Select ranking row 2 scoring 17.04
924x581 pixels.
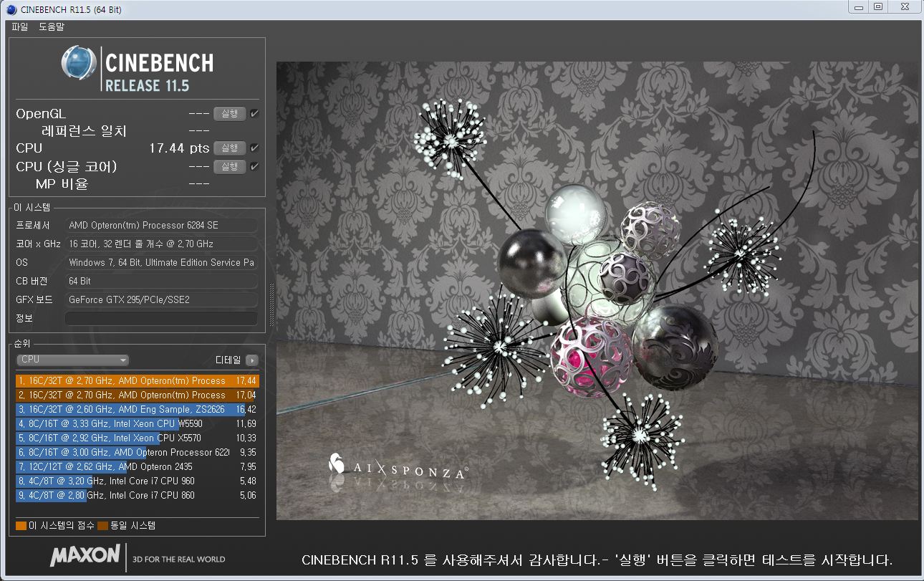137,395
